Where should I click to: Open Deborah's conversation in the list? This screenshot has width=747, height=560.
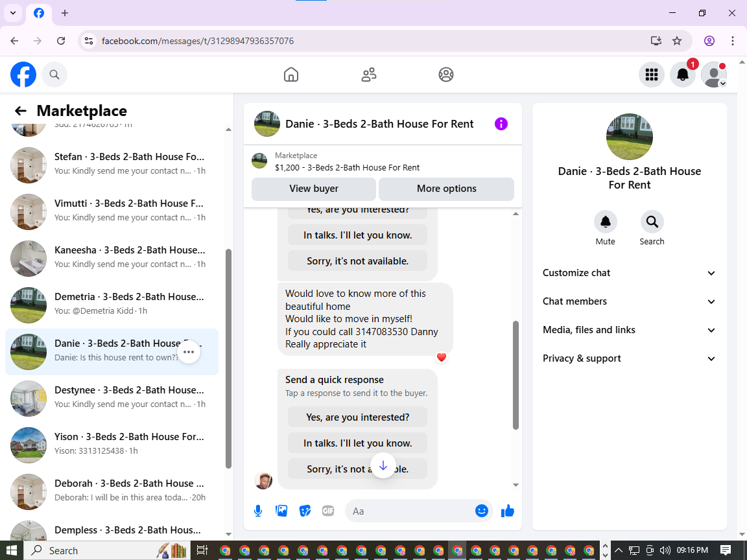(112, 491)
